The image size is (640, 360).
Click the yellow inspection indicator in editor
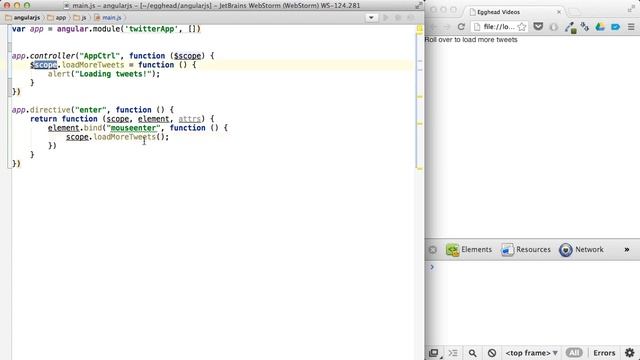[420, 29]
